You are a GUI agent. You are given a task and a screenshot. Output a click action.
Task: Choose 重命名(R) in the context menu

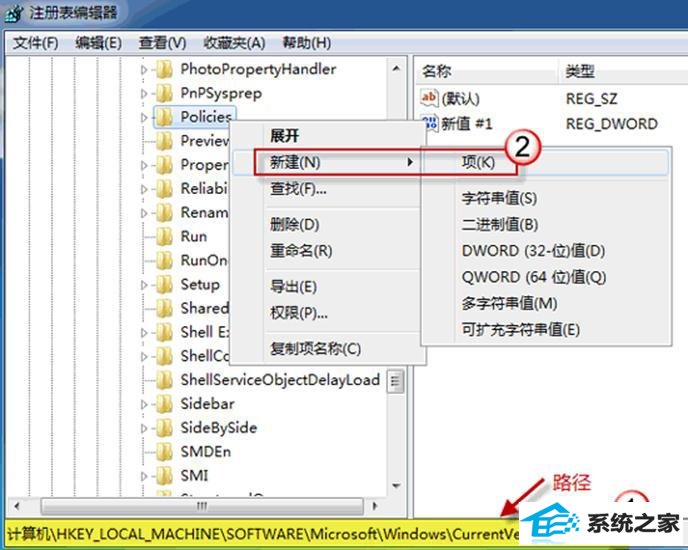pos(301,251)
